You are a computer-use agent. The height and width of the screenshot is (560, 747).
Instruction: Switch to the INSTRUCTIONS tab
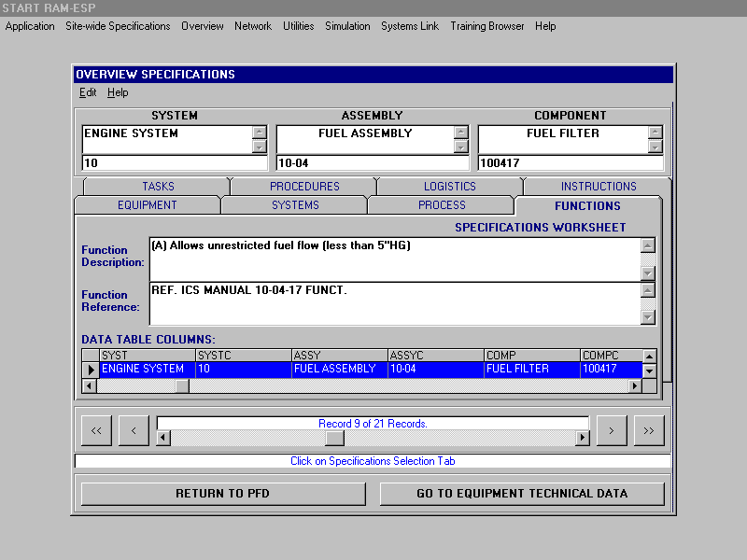point(599,186)
